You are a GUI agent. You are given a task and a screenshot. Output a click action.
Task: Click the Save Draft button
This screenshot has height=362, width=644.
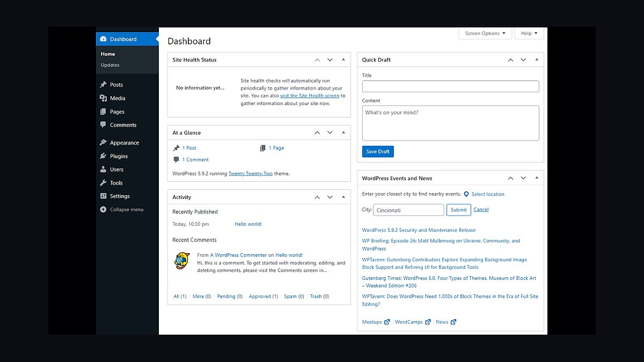click(x=378, y=152)
